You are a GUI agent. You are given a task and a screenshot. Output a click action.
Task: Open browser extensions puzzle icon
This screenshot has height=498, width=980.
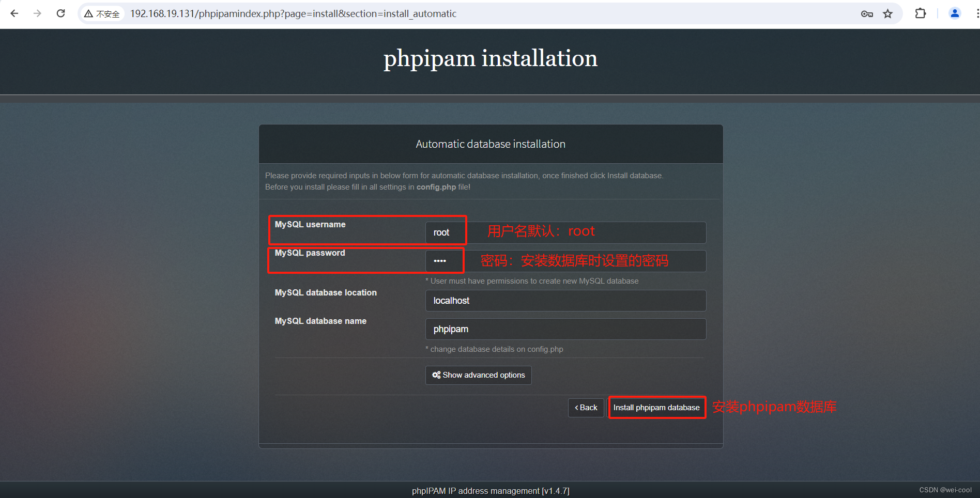pyautogui.click(x=921, y=14)
